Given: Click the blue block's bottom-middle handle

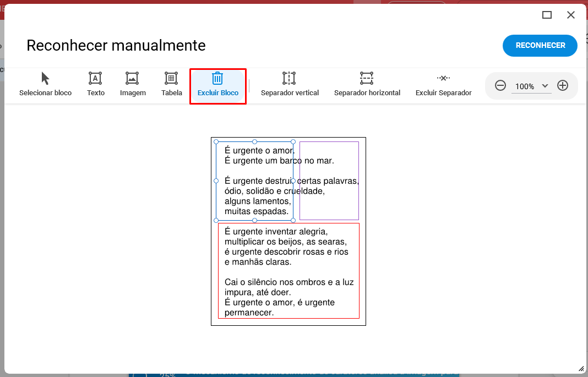Looking at the screenshot, I should tap(254, 220).
